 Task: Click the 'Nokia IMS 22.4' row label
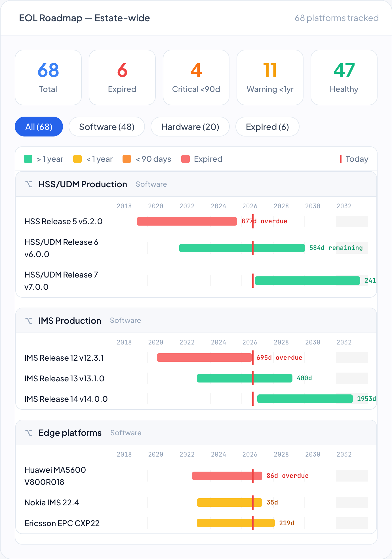pos(52,503)
